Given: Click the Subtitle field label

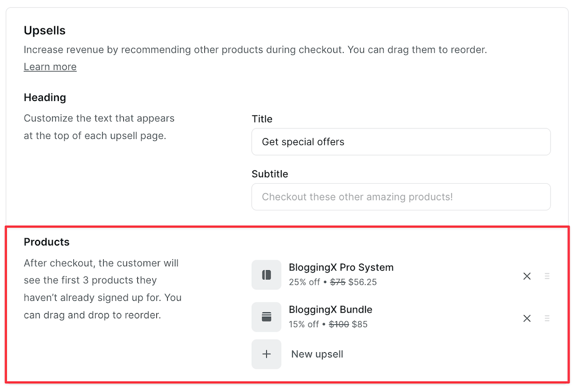Looking at the screenshot, I should (269, 174).
